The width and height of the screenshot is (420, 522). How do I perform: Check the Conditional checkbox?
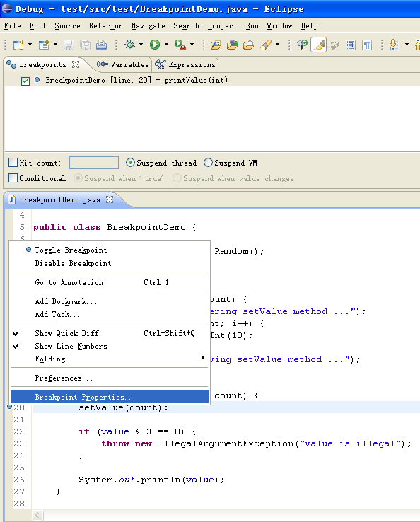[13, 178]
